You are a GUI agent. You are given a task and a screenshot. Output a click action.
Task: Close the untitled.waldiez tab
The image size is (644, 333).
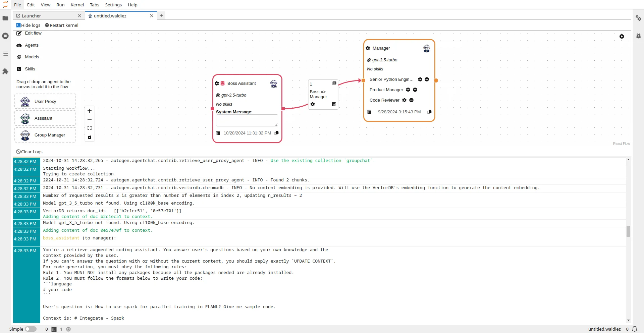pos(152,16)
